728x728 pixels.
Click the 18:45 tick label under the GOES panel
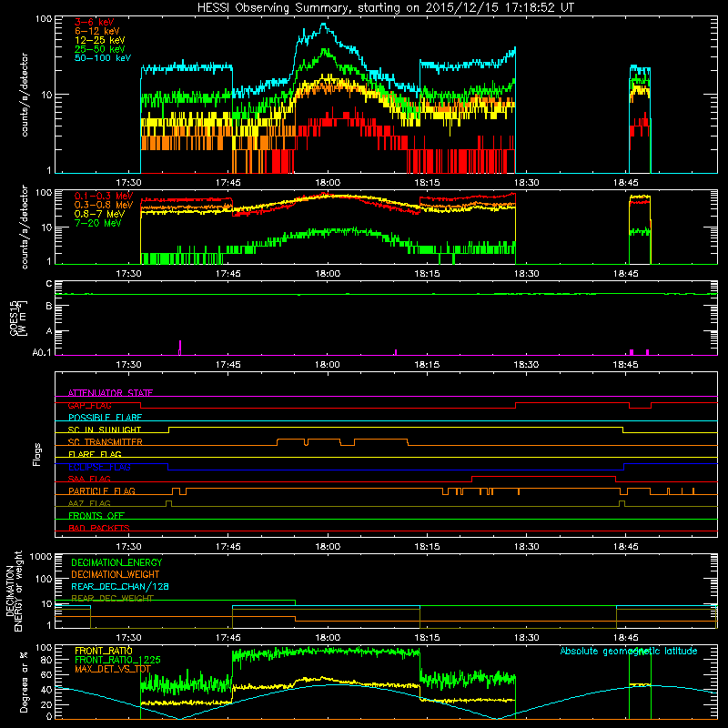click(625, 365)
